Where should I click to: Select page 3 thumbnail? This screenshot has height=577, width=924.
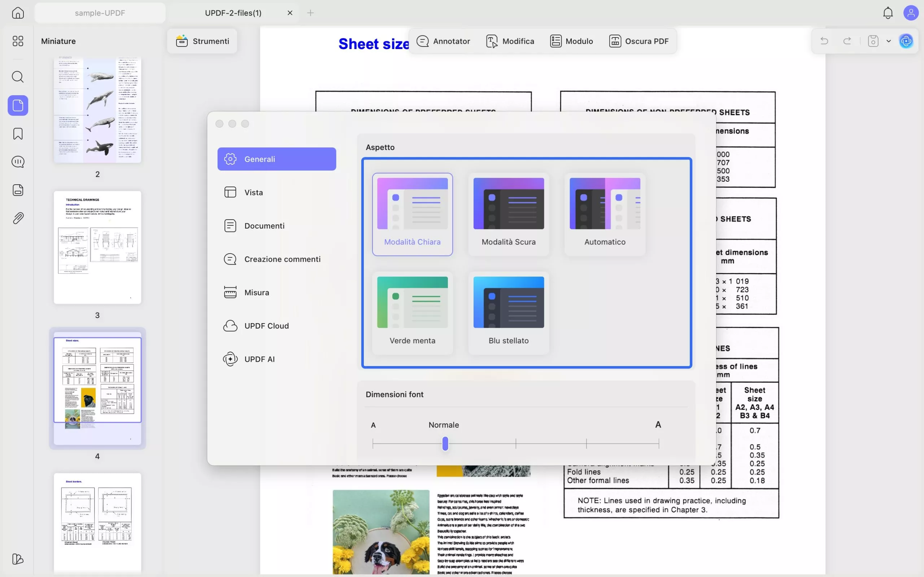(x=97, y=247)
